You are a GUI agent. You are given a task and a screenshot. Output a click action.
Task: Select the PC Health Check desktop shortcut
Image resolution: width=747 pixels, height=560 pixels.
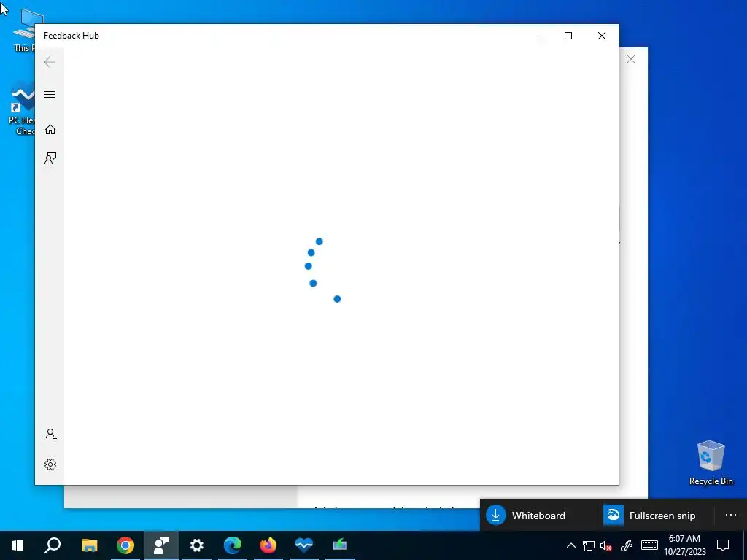[21, 109]
